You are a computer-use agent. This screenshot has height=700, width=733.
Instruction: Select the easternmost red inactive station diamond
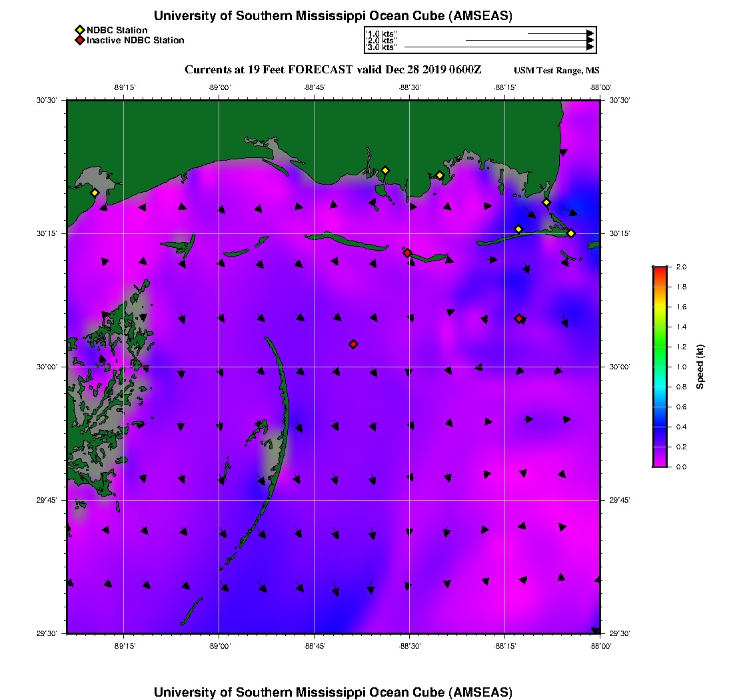click(519, 319)
